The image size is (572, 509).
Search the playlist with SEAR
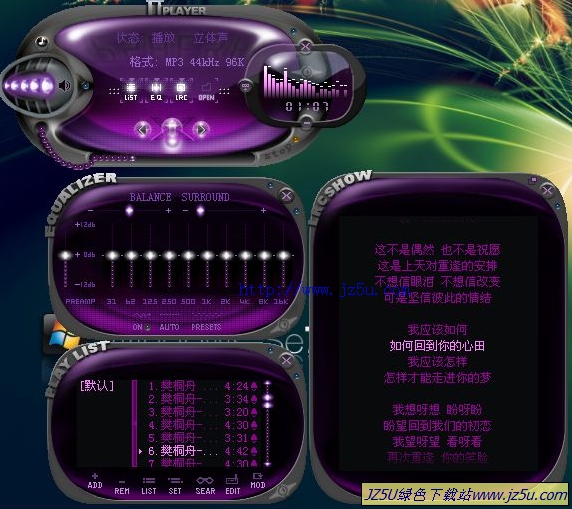coord(205,487)
